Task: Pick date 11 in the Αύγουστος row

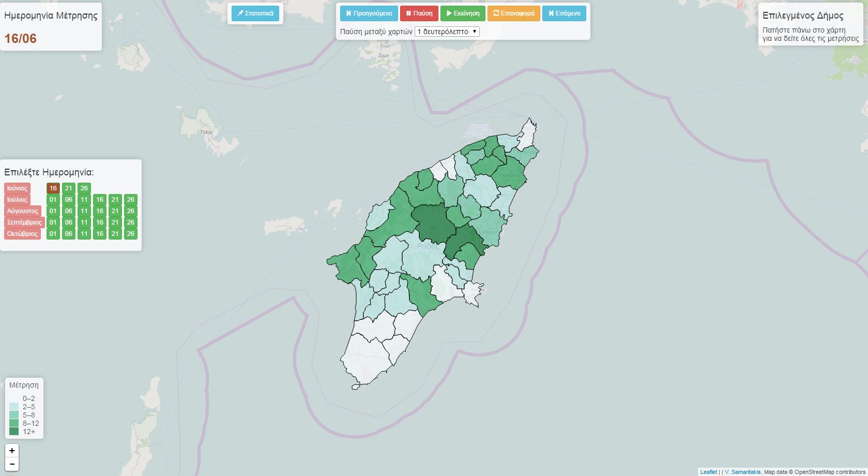Action: coord(84,211)
